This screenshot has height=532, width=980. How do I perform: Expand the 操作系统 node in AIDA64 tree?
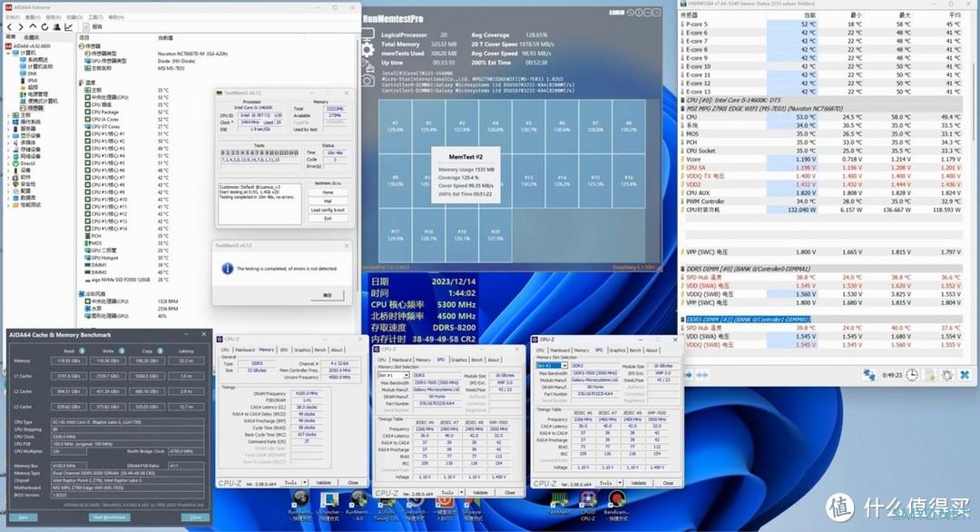point(9,122)
